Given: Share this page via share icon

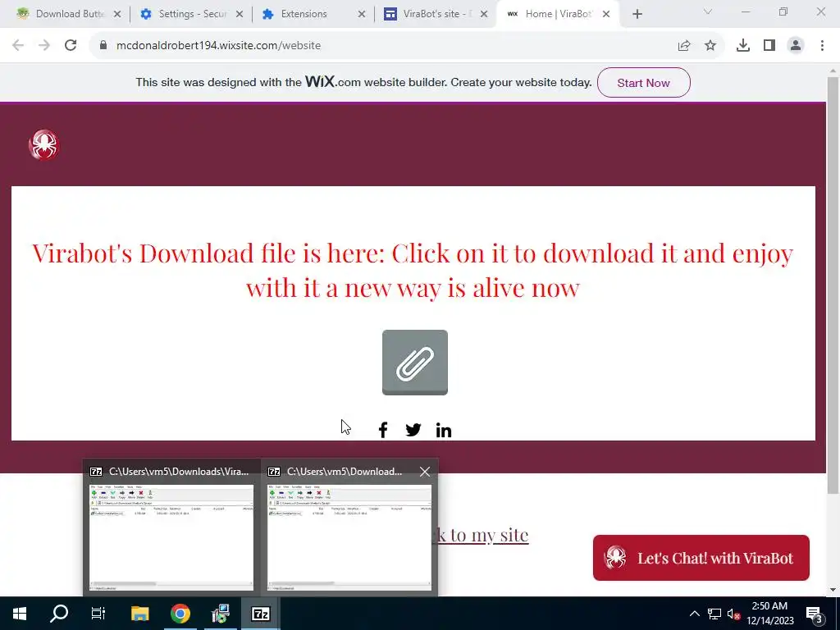Looking at the screenshot, I should tap(684, 46).
